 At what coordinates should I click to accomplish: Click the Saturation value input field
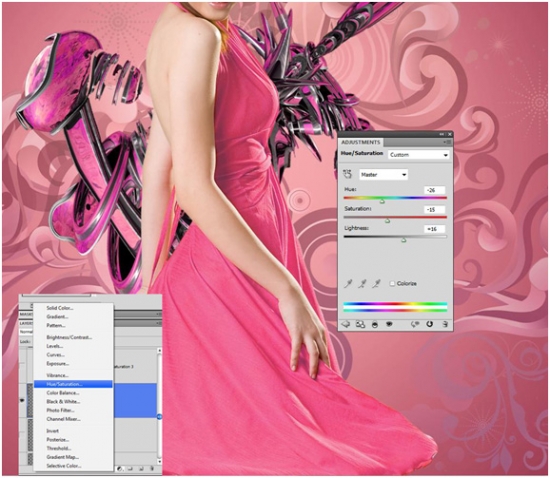(x=435, y=209)
